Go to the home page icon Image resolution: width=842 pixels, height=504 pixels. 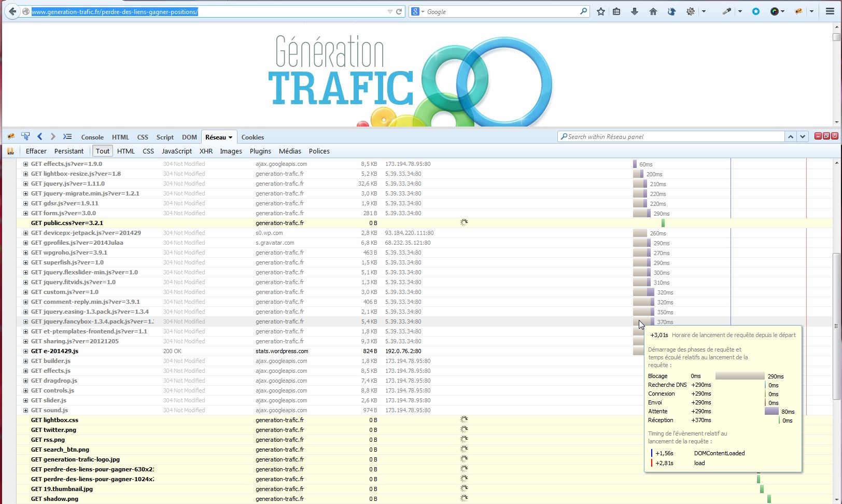[x=653, y=11]
